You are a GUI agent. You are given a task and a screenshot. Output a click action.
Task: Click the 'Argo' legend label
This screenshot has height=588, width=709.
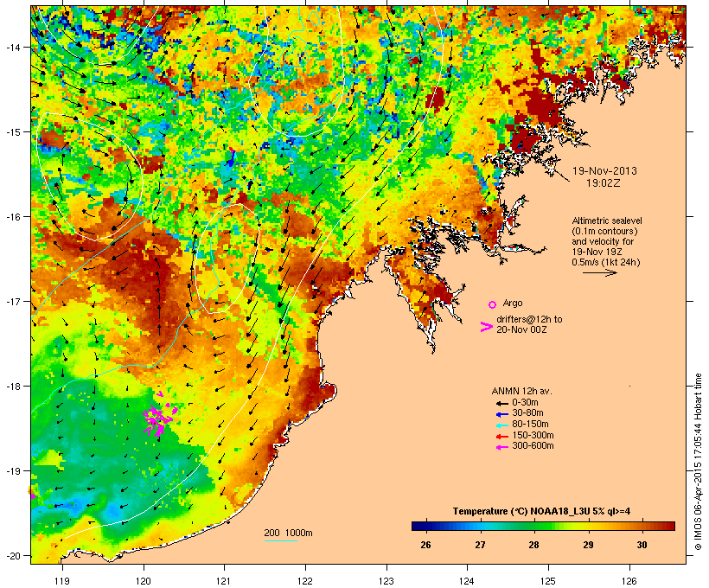pos(513,303)
